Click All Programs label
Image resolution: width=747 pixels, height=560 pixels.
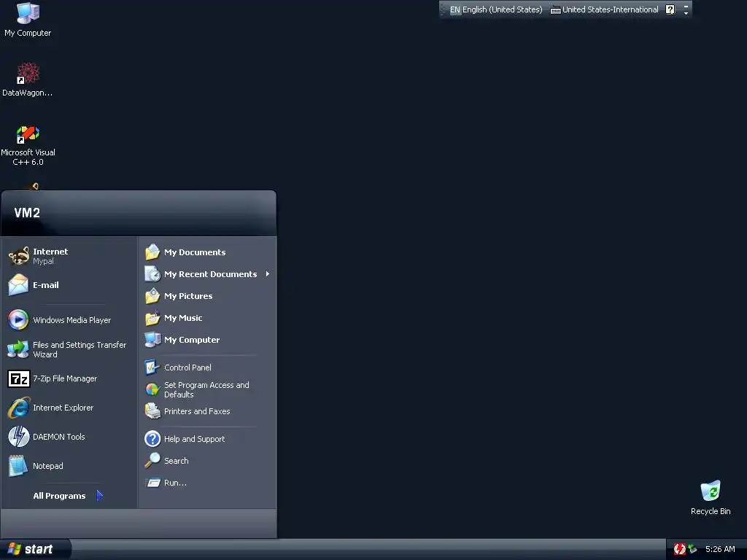point(59,496)
